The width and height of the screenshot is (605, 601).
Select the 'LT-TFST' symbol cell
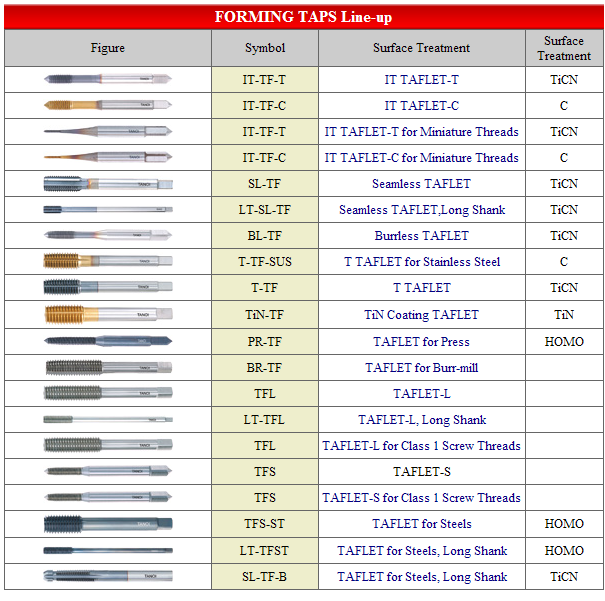[265, 550]
